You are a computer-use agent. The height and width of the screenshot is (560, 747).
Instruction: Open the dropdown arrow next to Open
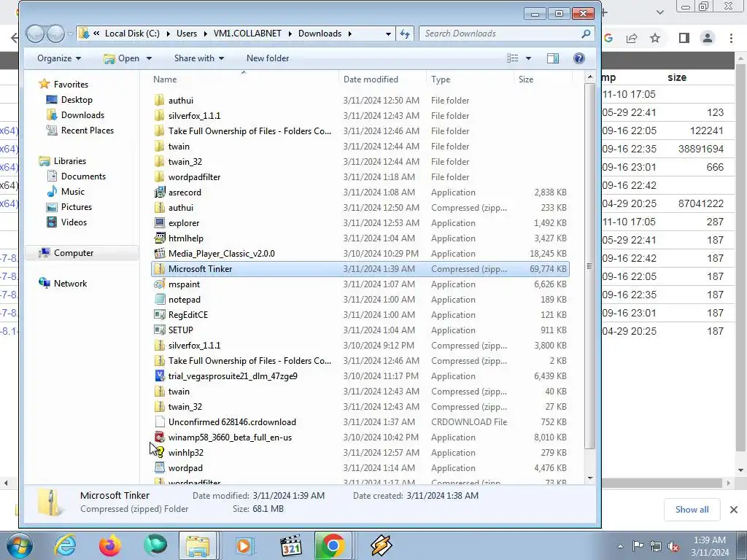click(x=149, y=58)
